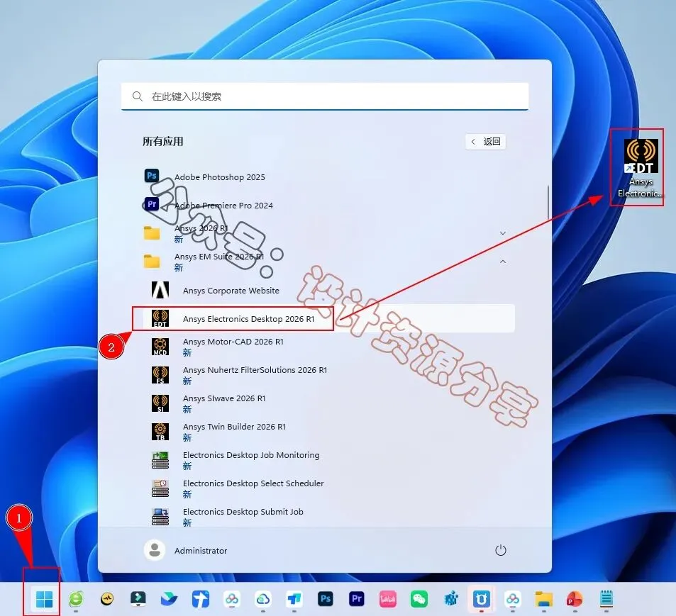Image resolution: width=676 pixels, height=616 pixels.
Task: Click the Photoshop icon in taskbar
Action: click(326, 599)
